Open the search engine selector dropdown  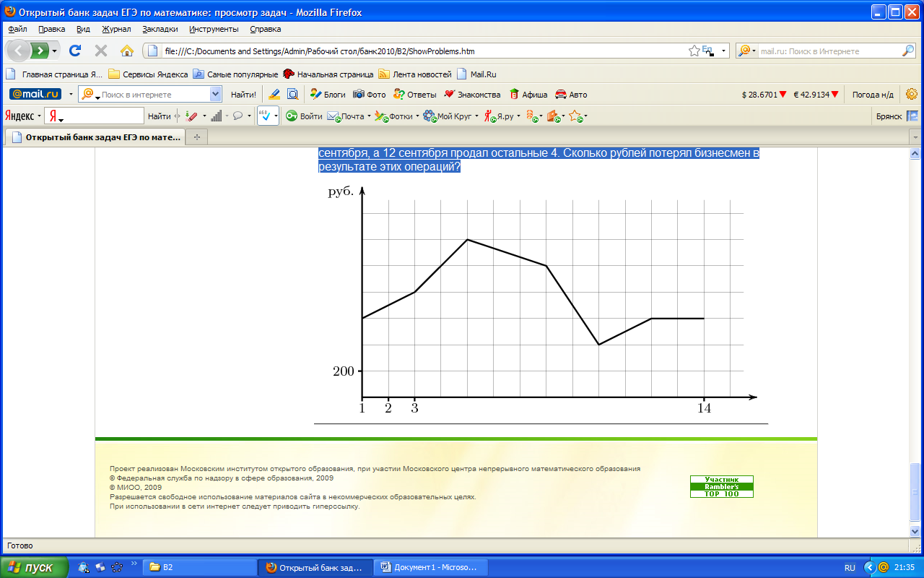[x=748, y=51]
